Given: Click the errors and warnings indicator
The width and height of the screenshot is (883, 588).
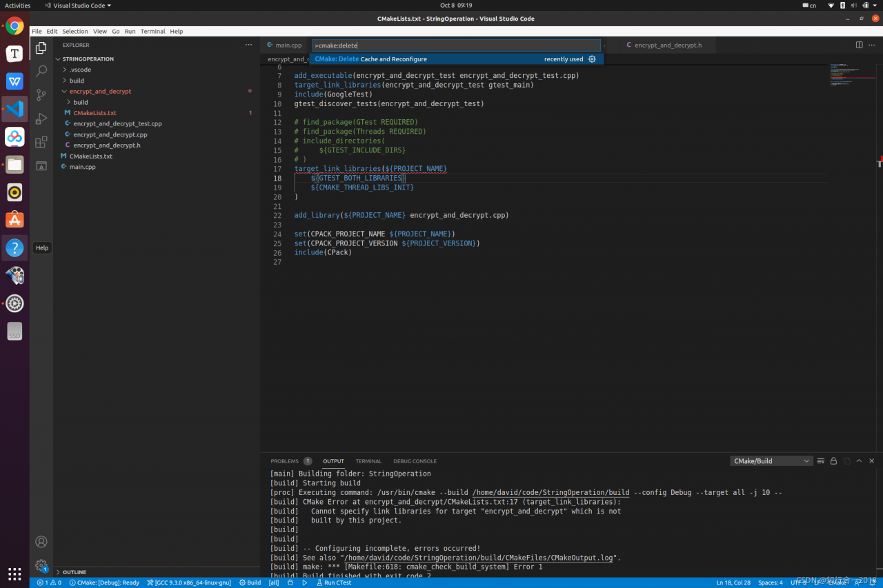Looking at the screenshot, I should pyautogui.click(x=49, y=582).
